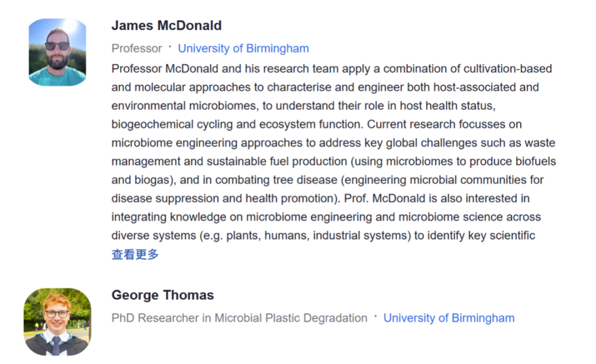Viewport: 596px width, 364px height.
Task: Click PhD Researcher in Microbial Plastic Degradation
Action: coord(240,318)
